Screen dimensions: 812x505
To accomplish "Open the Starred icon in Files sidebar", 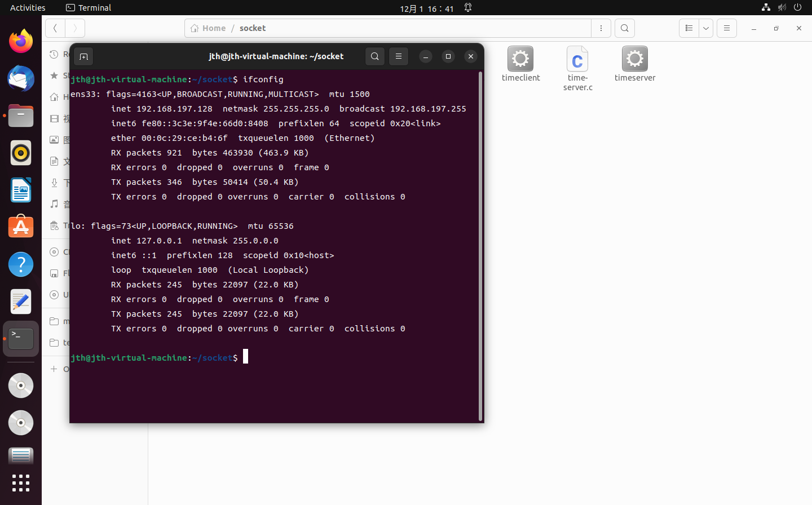I will (x=54, y=76).
